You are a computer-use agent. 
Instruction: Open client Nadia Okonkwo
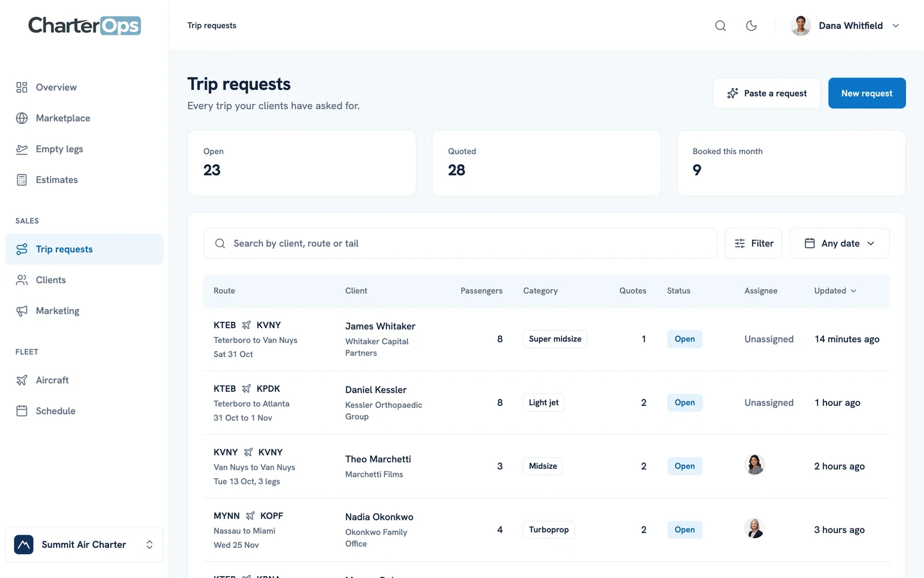pyautogui.click(x=379, y=517)
